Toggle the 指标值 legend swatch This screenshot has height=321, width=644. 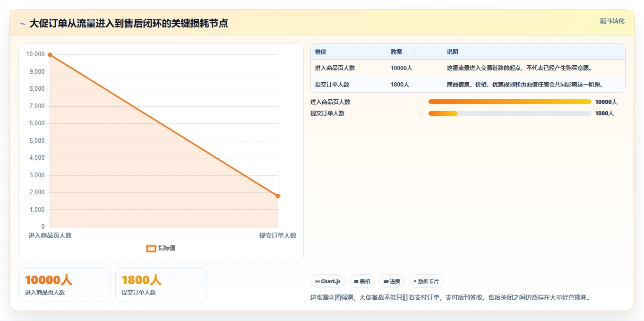point(151,249)
